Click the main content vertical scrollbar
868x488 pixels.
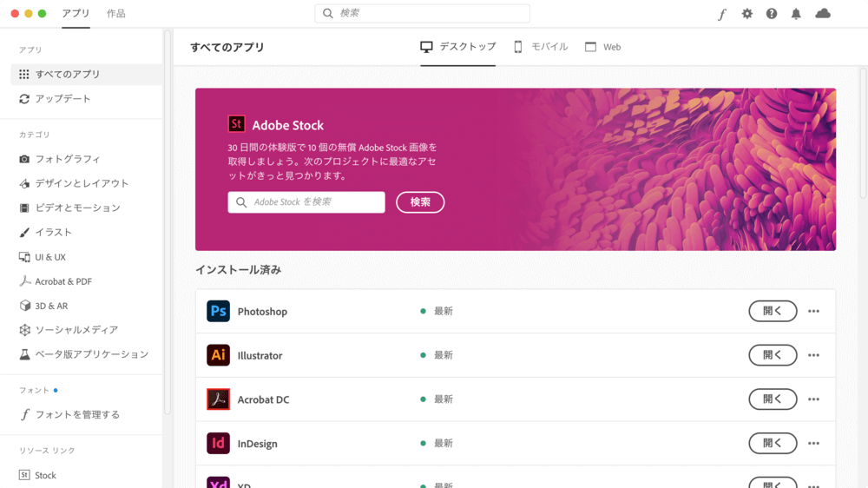coord(863,133)
